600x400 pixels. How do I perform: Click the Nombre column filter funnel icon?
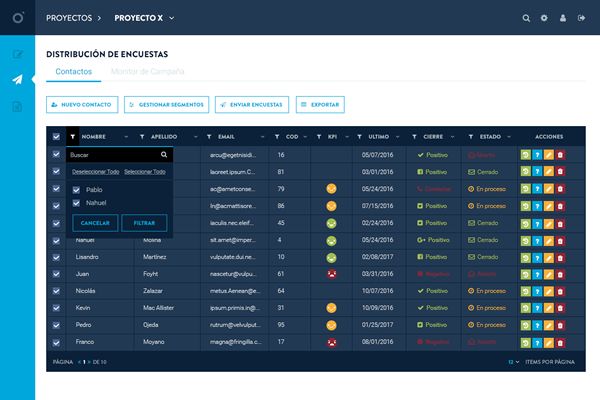pyautogui.click(x=73, y=136)
